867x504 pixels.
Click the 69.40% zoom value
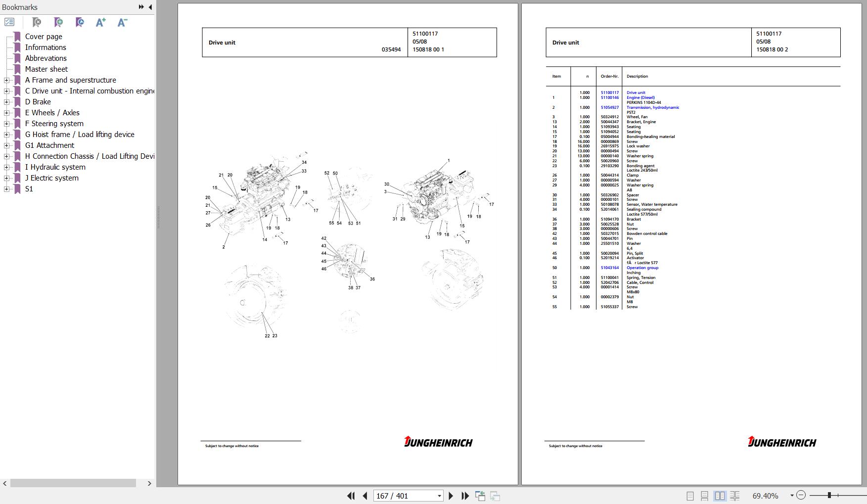coord(765,496)
